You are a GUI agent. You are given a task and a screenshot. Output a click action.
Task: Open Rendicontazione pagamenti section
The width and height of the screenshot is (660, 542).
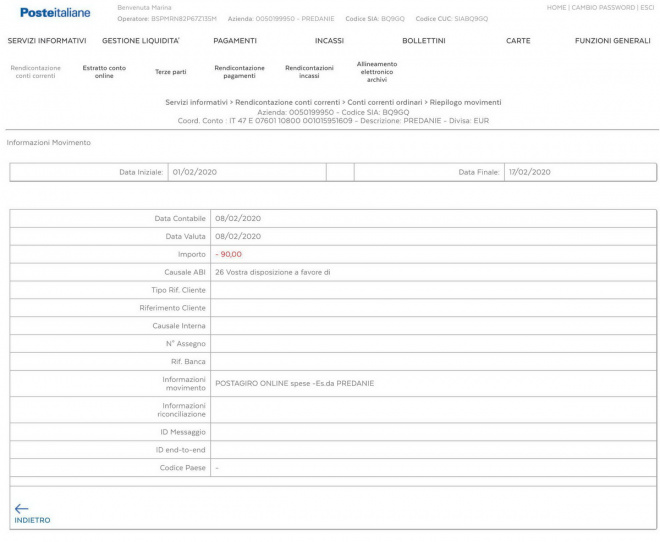(240, 72)
